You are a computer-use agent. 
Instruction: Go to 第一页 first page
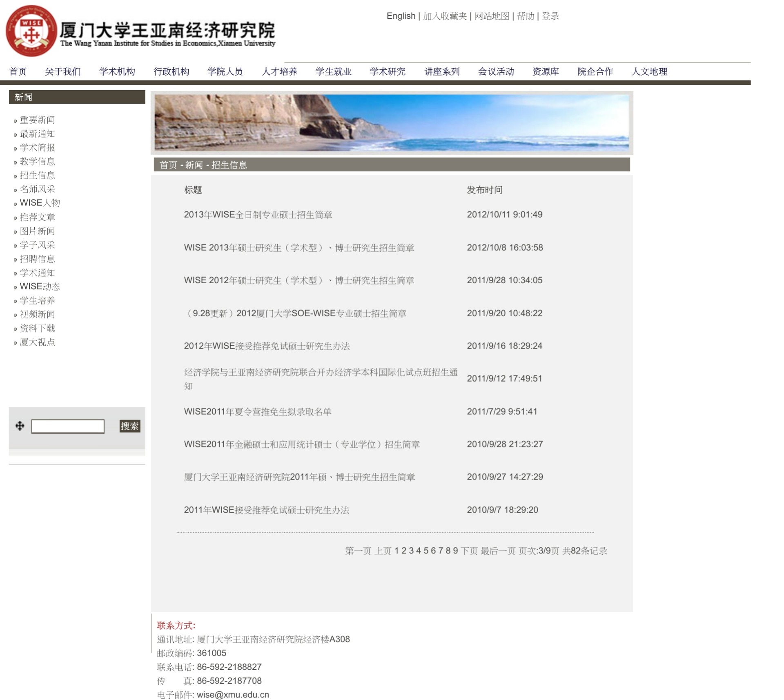[358, 551]
